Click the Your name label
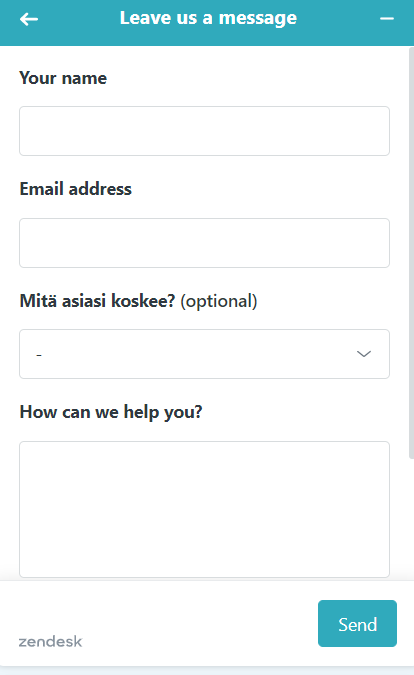Viewport: 414px width, 675px height. [63, 78]
